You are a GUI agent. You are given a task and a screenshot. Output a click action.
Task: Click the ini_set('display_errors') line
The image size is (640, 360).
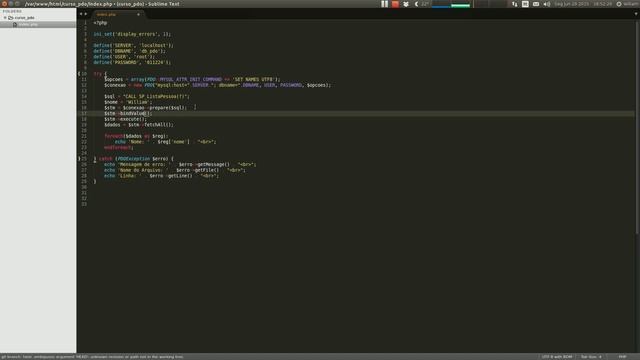pyautogui.click(x=132, y=34)
